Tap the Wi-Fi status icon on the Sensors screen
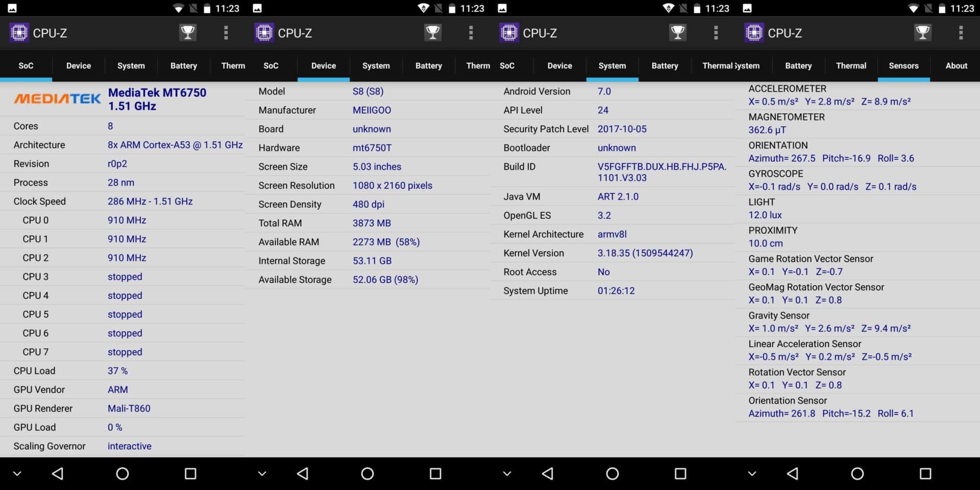Image resolution: width=980 pixels, height=490 pixels. 913,8
